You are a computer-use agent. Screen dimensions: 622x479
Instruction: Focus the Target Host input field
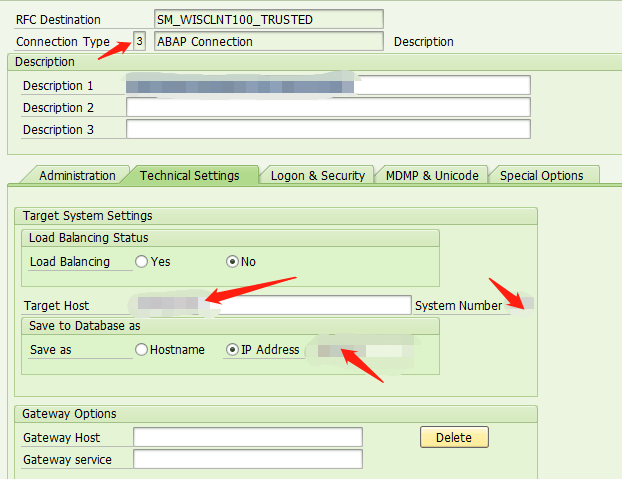coord(273,305)
